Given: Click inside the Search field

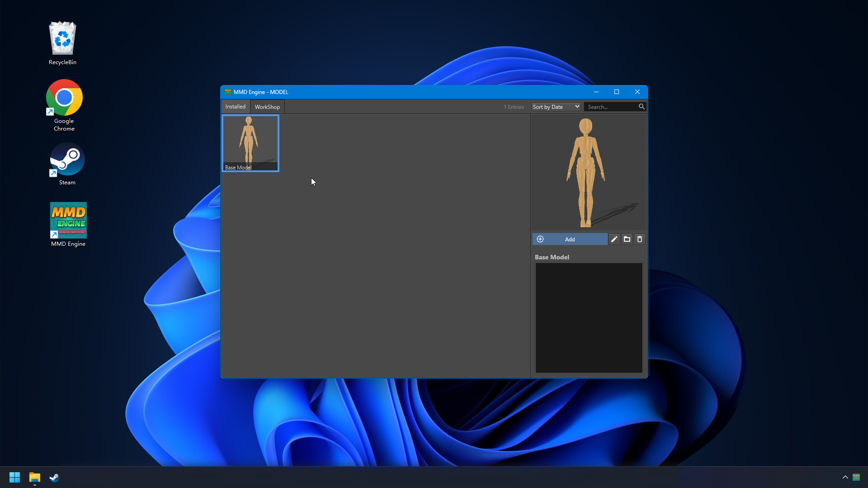Looking at the screenshot, I should (x=610, y=107).
